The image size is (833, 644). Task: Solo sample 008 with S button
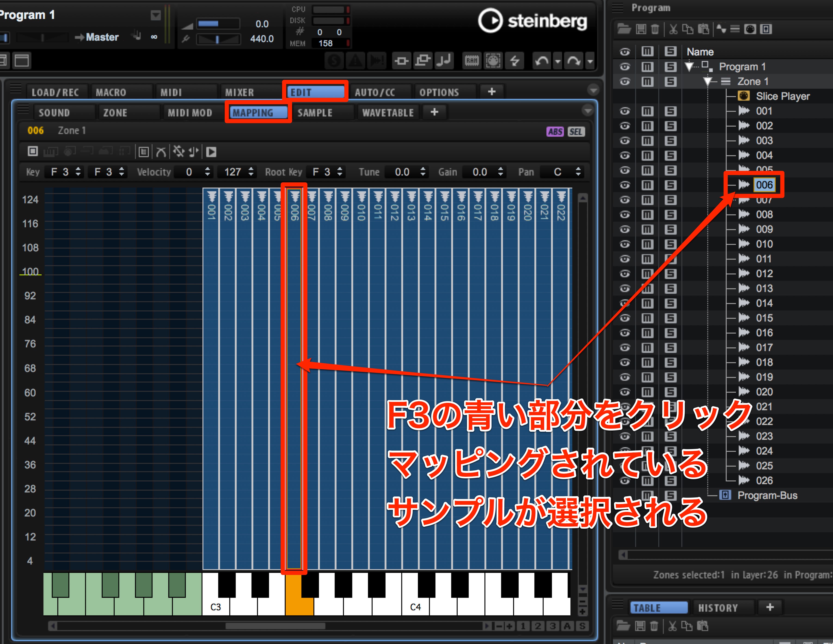670,215
